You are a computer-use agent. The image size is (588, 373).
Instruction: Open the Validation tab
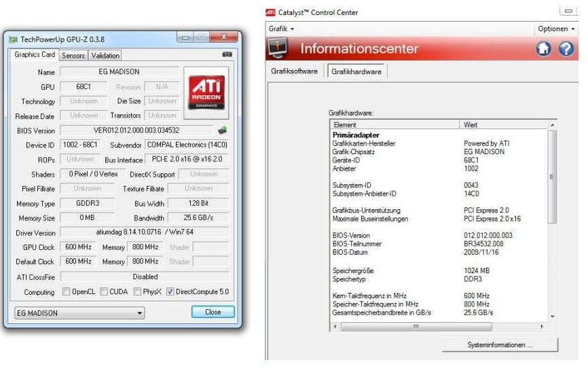click(x=105, y=56)
